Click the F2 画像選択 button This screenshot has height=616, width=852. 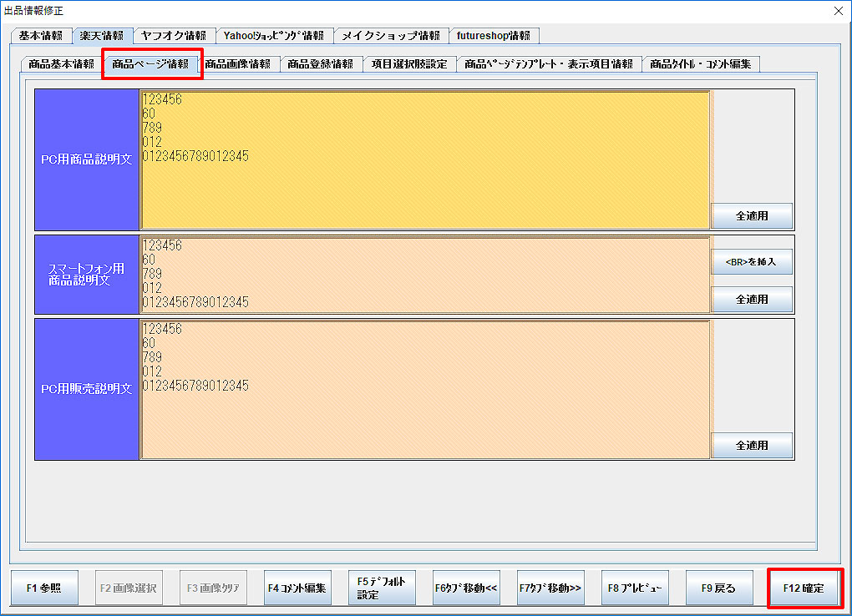129,588
